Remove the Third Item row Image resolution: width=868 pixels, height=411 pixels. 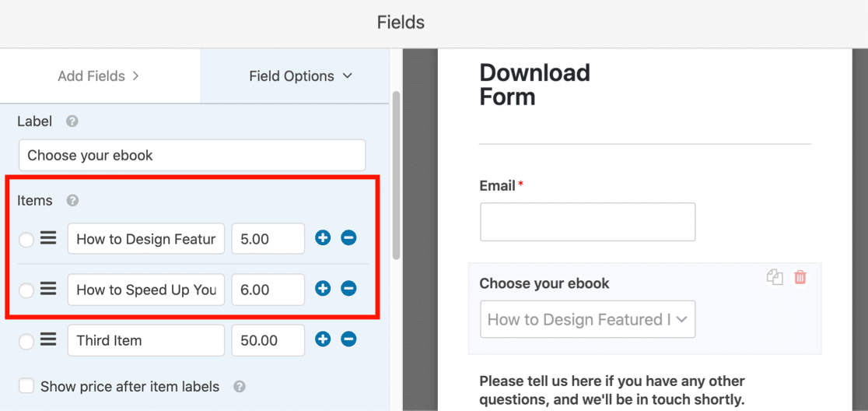pyautogui.click(x=348, y=339)
